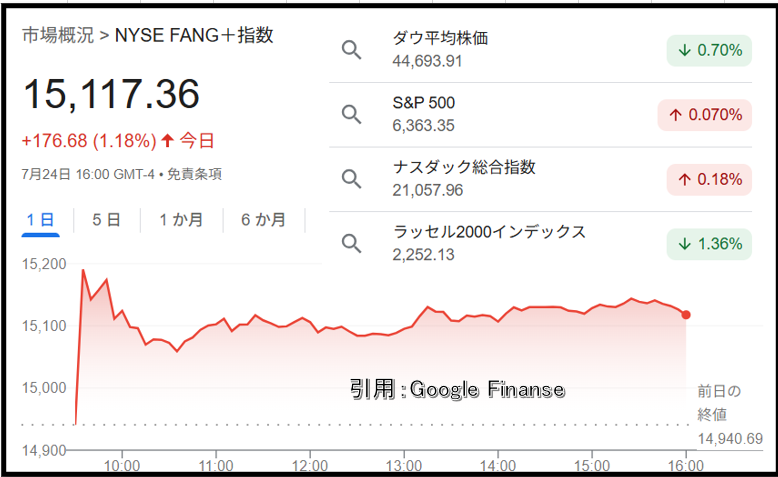This screenshot has height=477, width=778.
Task: Click the search icon beside S&P 500
Action: point(351,115)
